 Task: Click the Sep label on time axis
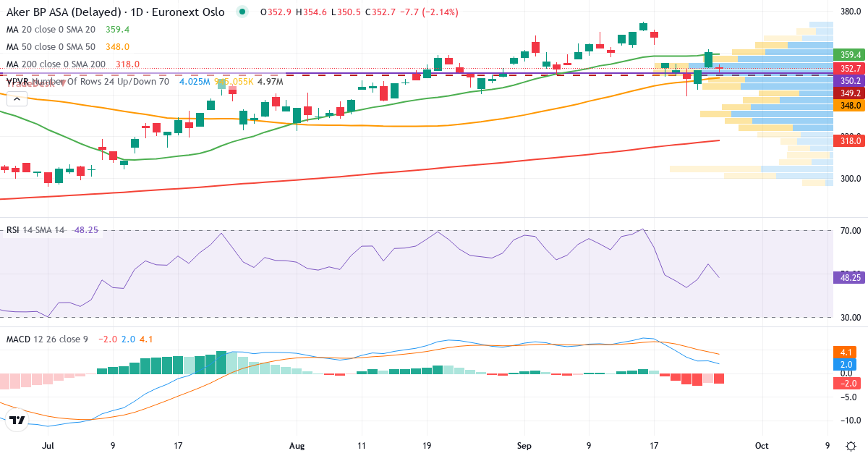tap(524, 446)
